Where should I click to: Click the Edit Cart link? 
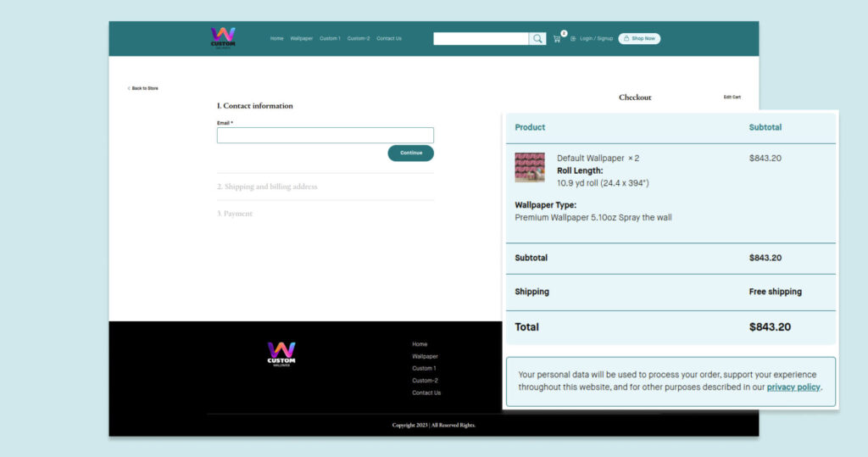coord(732,98)
